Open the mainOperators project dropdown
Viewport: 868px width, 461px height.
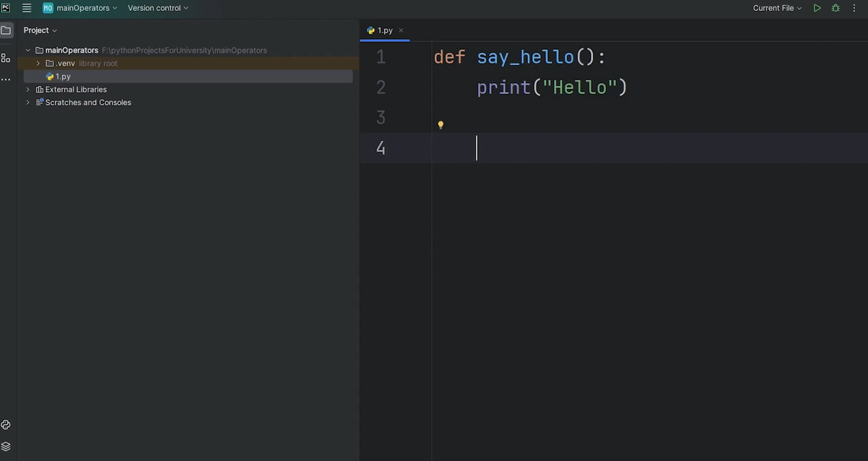[x=80, y=8]
